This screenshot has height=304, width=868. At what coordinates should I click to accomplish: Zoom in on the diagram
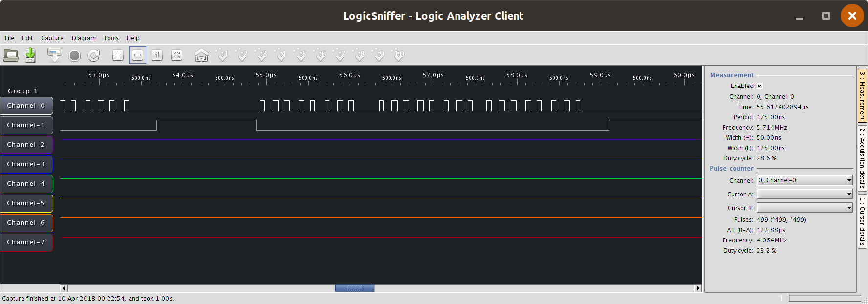[x=118, y=55]
